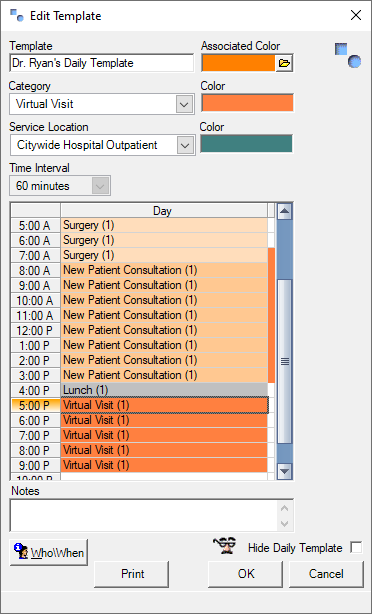Expand the Category Virtual Visit dropdown
The width and height of the screenshot is (372, 614).
(184, 105)
